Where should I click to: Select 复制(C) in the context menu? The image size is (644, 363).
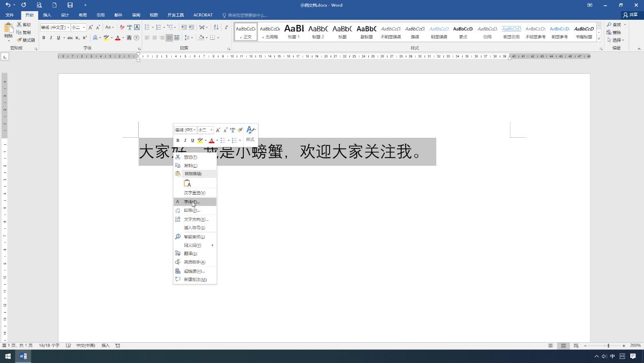pyautogui.click(x=190, y=165)
